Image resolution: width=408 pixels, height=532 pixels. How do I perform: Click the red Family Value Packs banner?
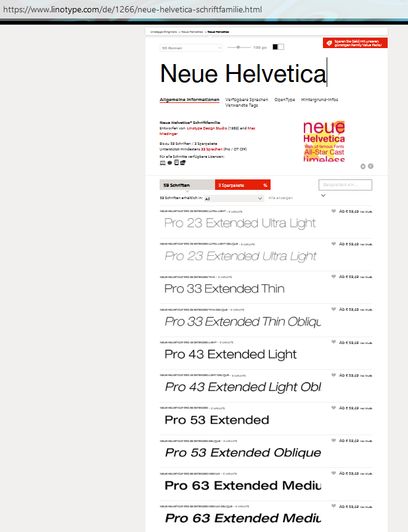tap(355, 43)
